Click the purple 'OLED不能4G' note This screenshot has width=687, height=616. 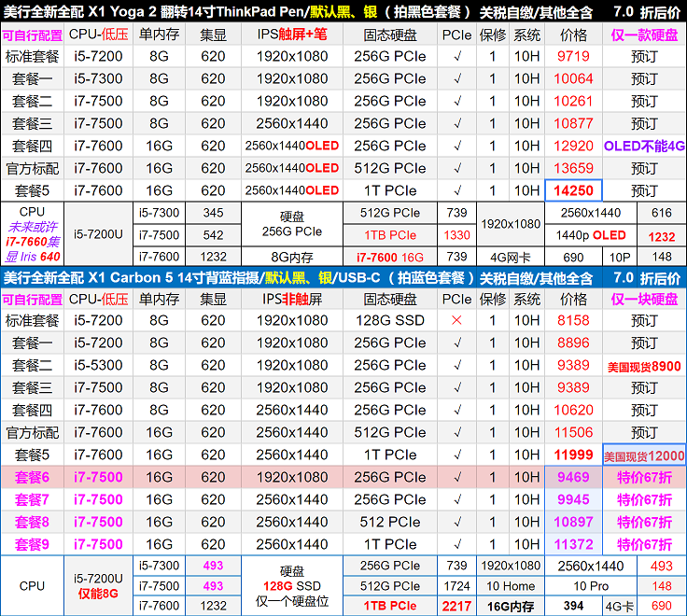click(644, 146)
